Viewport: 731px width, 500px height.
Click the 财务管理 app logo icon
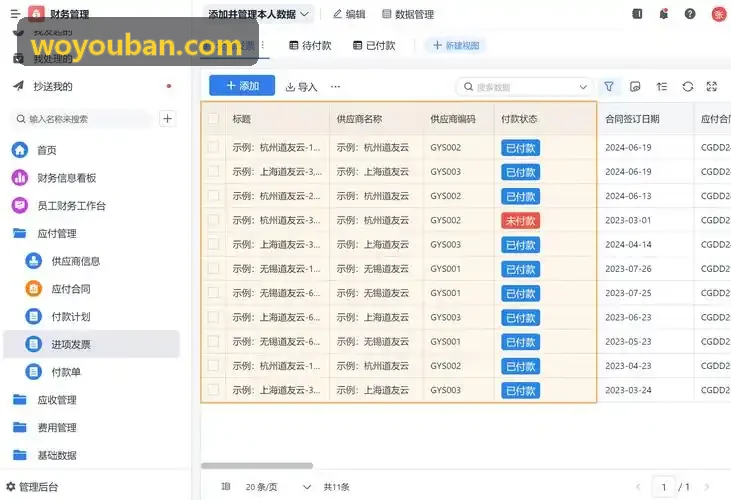tap(36, 14)
